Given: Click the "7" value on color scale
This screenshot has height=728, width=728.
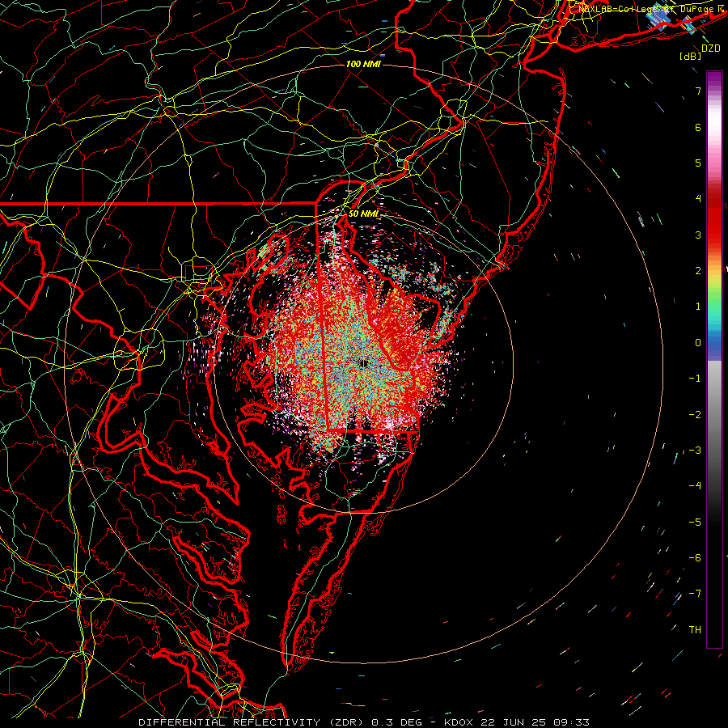Looking at the screenshot, I should coord(698,91).
